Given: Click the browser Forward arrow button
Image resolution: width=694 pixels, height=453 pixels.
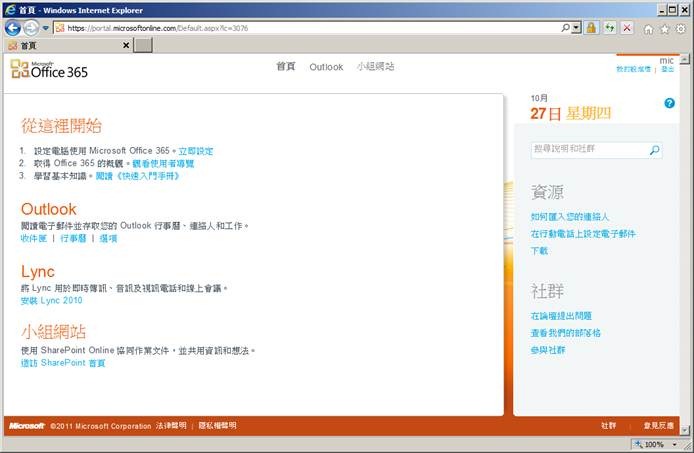Looking at the screenshot, I should tap(31, 28).
